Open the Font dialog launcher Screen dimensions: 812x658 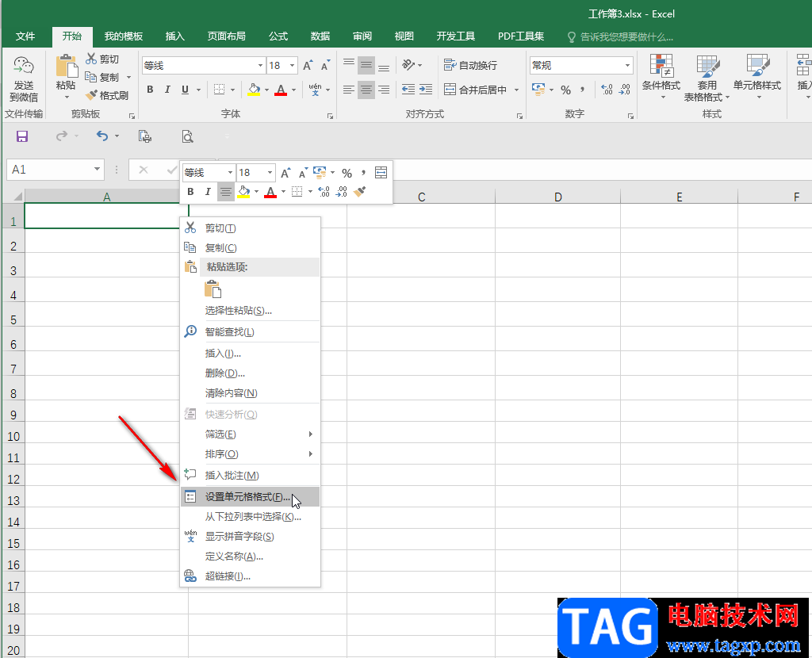click(x=330, y=116)
